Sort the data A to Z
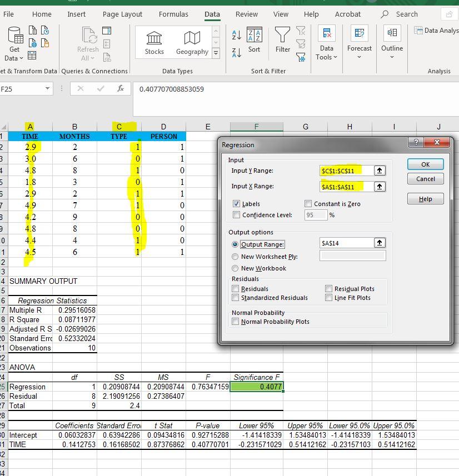Screen dimensions: 459x476 click(x=236, y=34)
